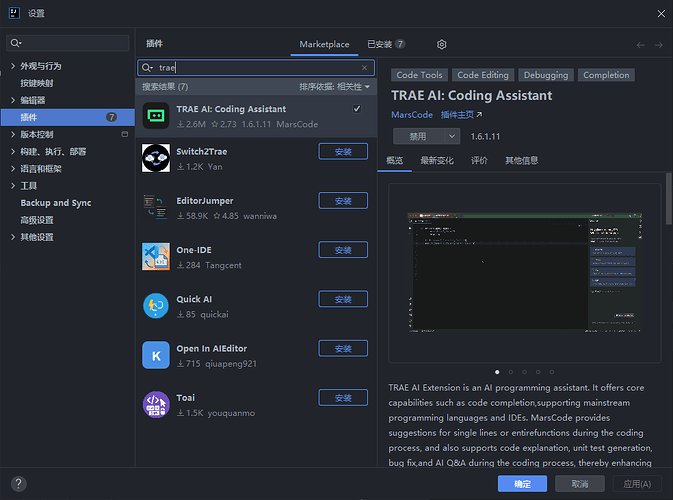
Task: Expand the 外观与行为 settings node
Action: point(13,66)
